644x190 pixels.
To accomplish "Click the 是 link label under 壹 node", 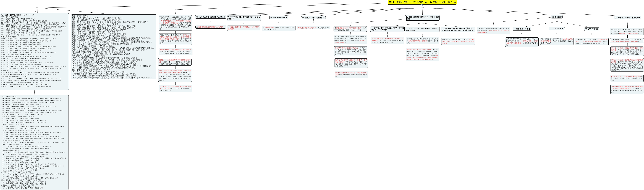I will 211,22.
